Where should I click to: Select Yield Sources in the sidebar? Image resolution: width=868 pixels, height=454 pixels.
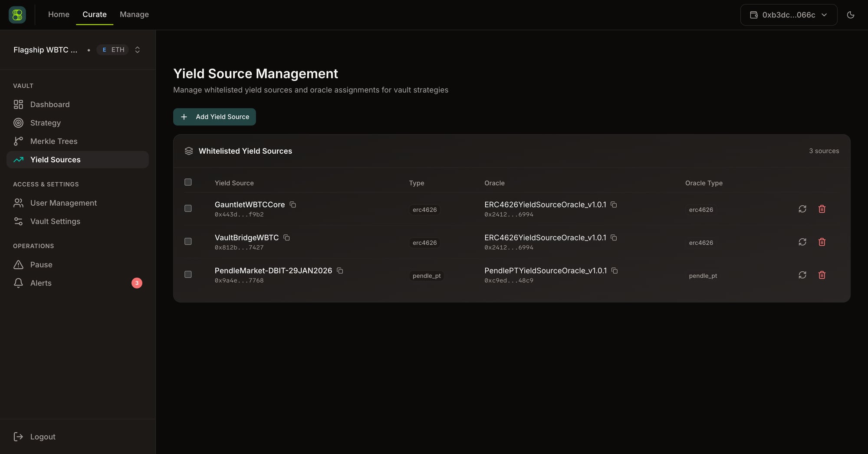(x=78, y=160)
